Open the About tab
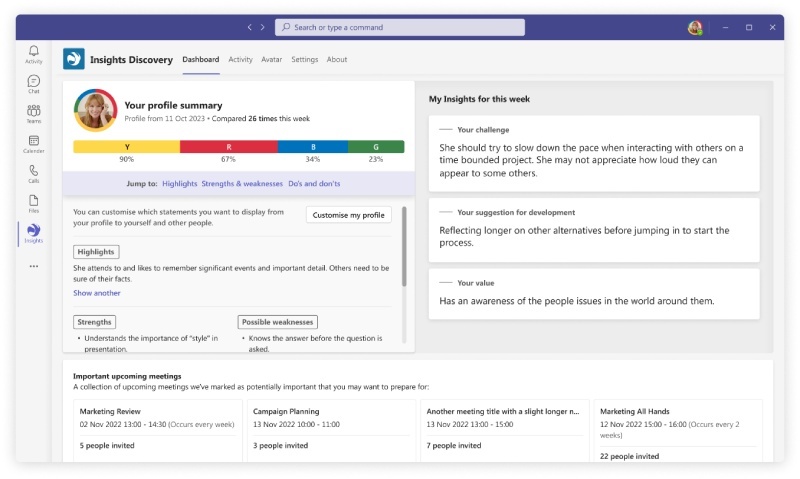800x479 pixels. pyautogui.click(x=337, y=59)
